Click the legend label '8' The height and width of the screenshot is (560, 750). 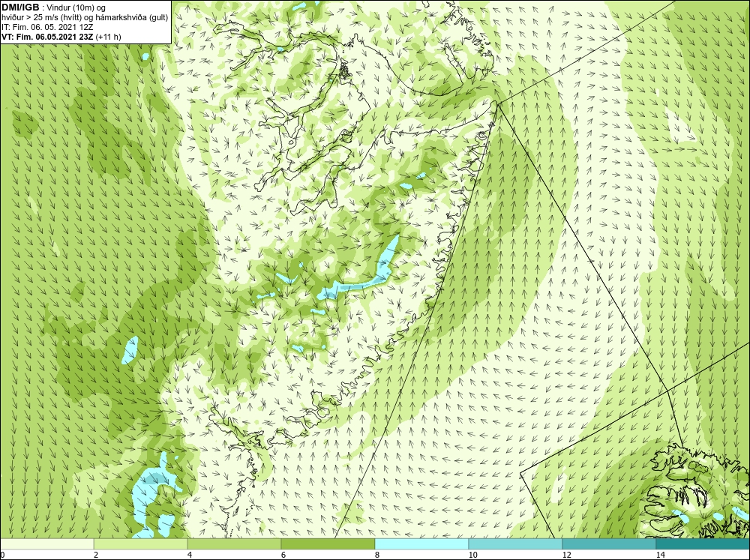pyautogui.click(x=377, y=555)
